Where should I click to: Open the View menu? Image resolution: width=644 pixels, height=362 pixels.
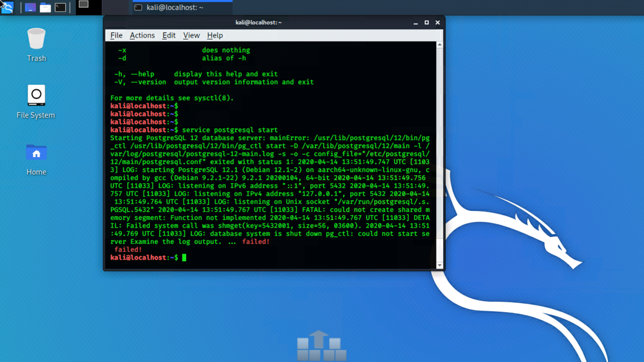tap(191, 35)
